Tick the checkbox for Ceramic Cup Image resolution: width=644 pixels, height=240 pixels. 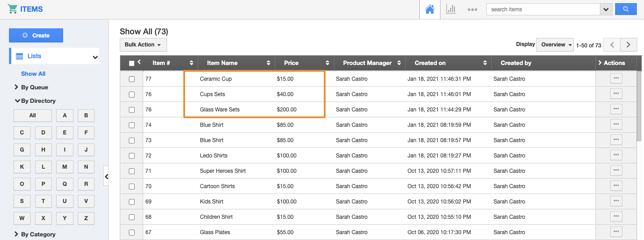132,79
